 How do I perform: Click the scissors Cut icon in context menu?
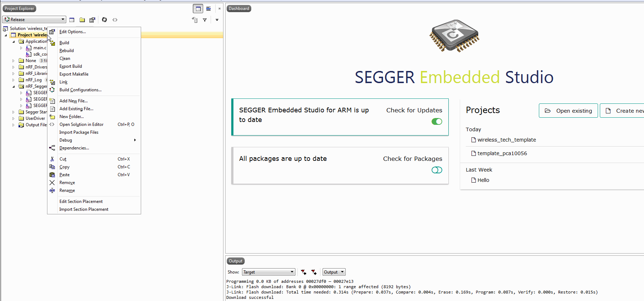[52, 159]
